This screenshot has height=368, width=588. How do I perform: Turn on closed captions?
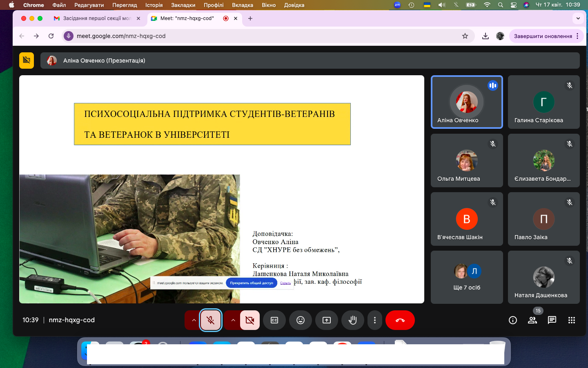pyautogui.click(x=274, y=320)
